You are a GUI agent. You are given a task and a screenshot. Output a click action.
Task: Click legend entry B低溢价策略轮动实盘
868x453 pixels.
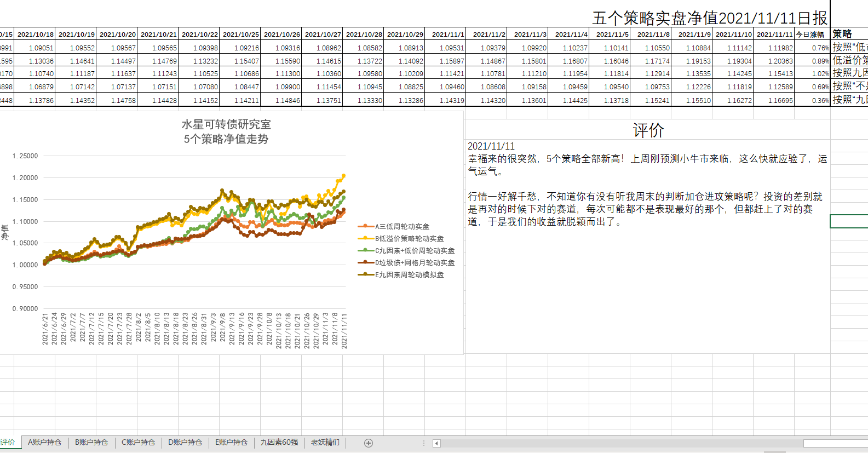click(409, 238)
